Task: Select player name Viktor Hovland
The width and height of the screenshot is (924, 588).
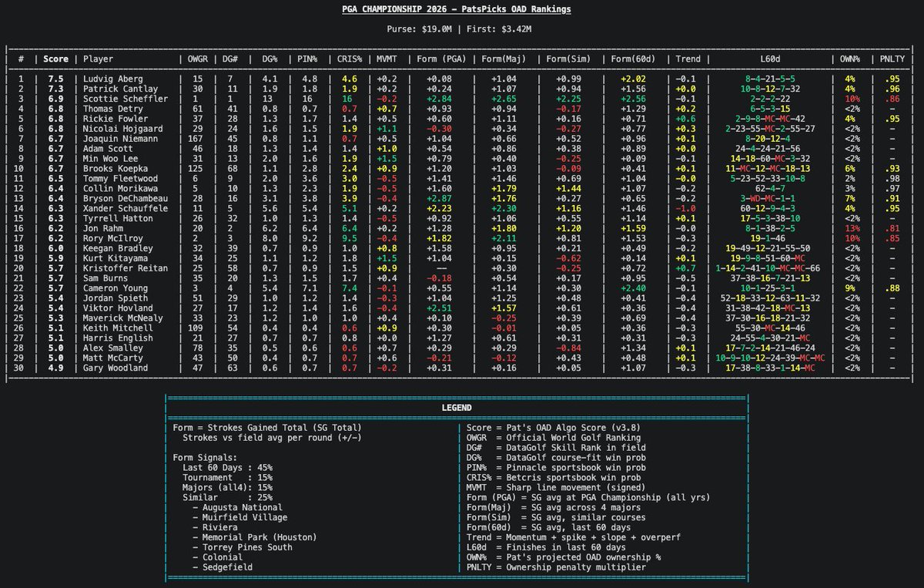Action: (122, 309)
